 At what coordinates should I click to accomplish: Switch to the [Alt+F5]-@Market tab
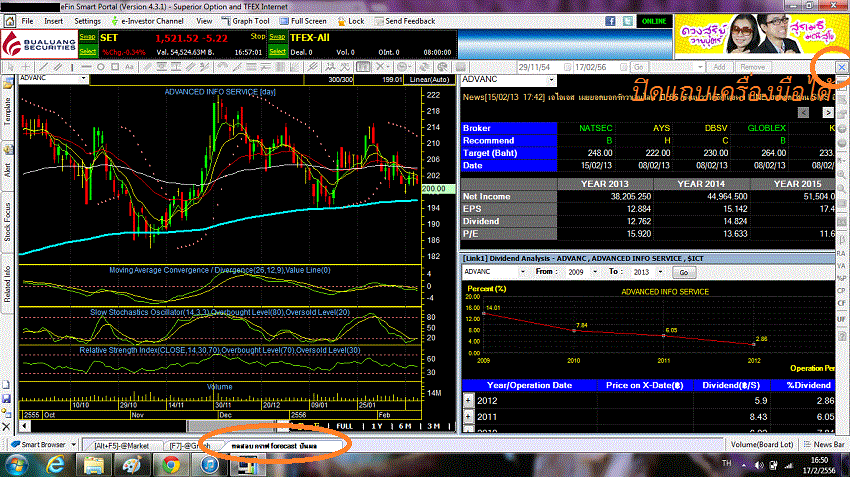pos(121,446)
